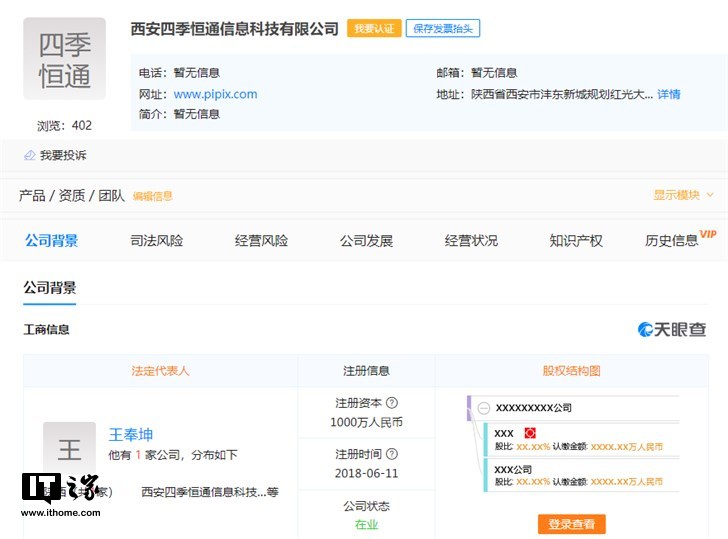Image resolution: width=728 pixels, height=539 pixels.
Task: Click the 股权结构图 header link
Action: (572, 370)
